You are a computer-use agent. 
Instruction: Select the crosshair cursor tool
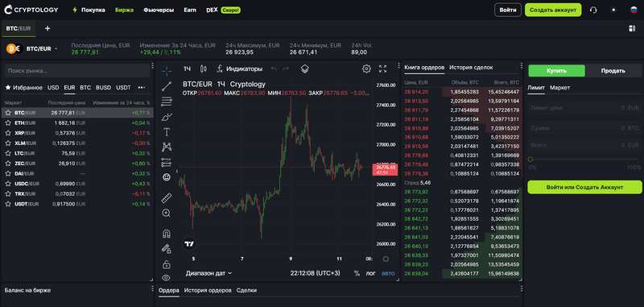tap(167, 71)
